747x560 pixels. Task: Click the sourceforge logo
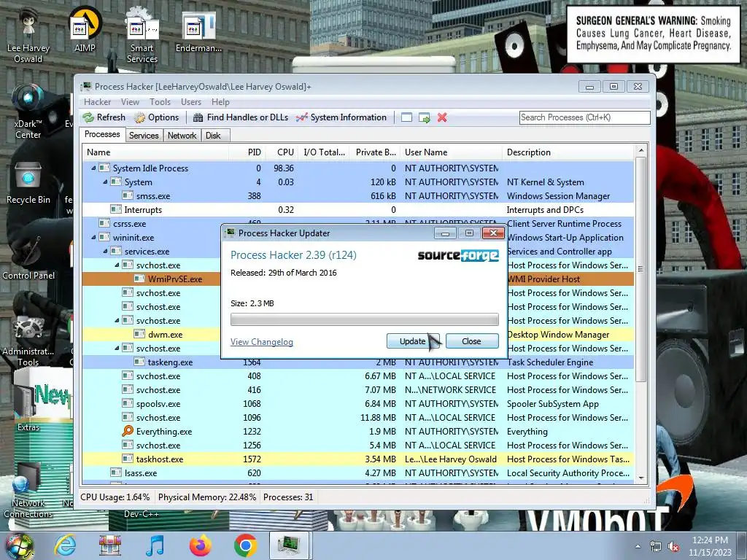tap(458, 255)
